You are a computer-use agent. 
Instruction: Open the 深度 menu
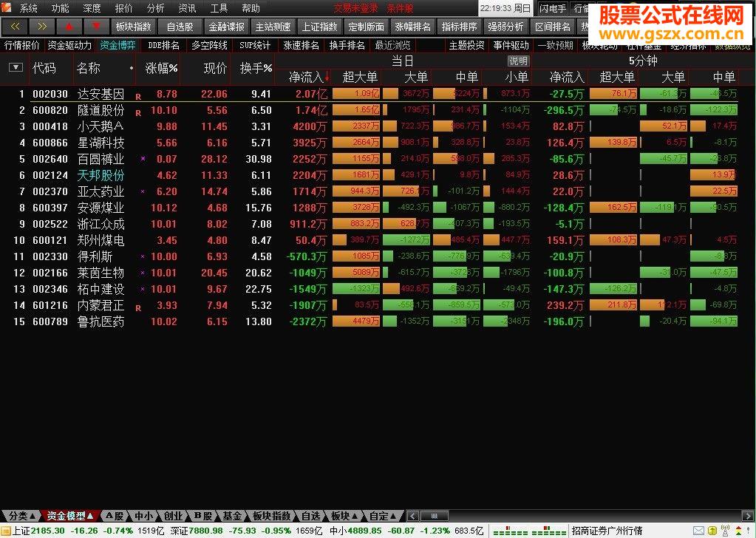[92, 8]
